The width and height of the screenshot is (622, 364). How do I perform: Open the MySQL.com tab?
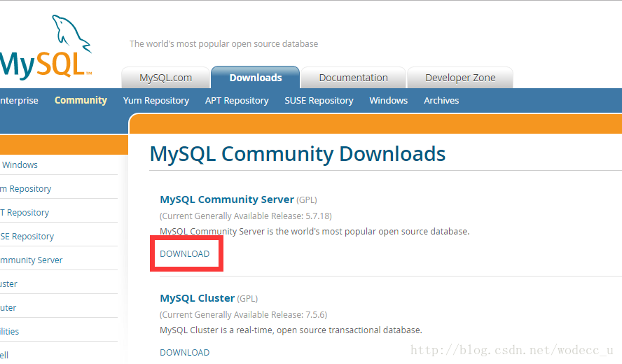coord(165,78)
